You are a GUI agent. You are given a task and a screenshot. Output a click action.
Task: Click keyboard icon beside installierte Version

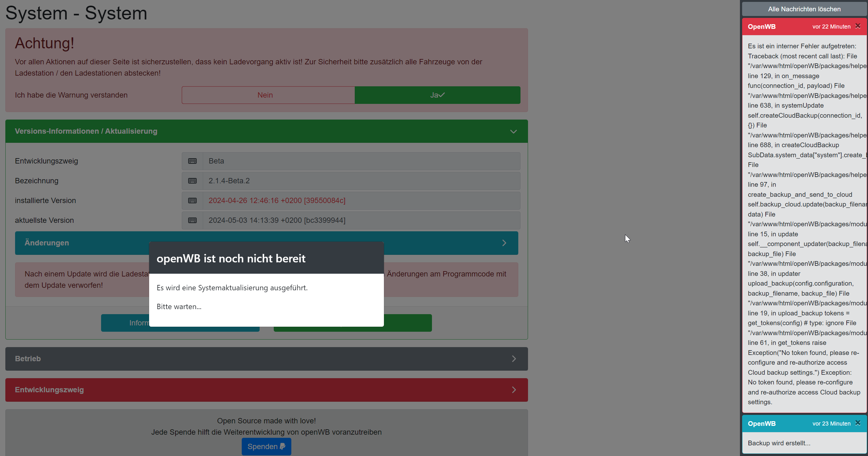[x=192, y=201]
